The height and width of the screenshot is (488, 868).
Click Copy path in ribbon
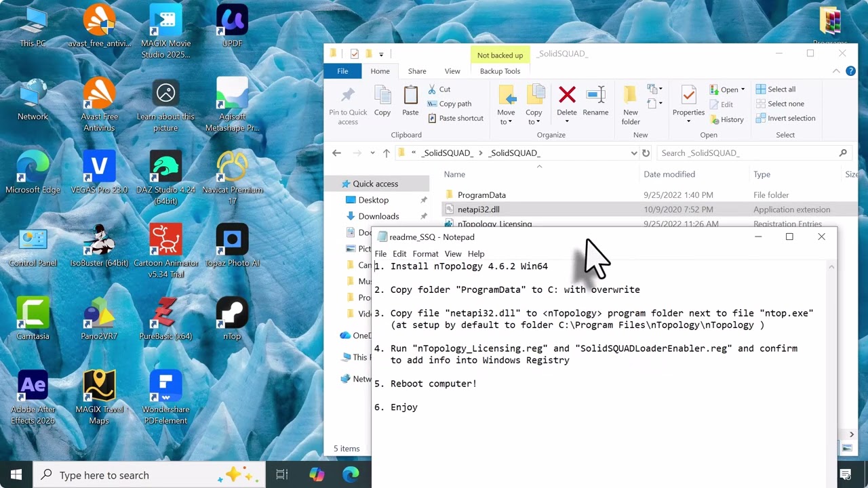(x=450, y=104)
